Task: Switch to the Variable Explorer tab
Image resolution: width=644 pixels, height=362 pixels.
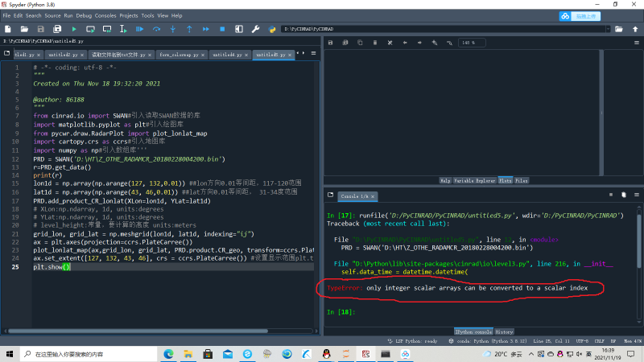Action: [x=476, y=181]
